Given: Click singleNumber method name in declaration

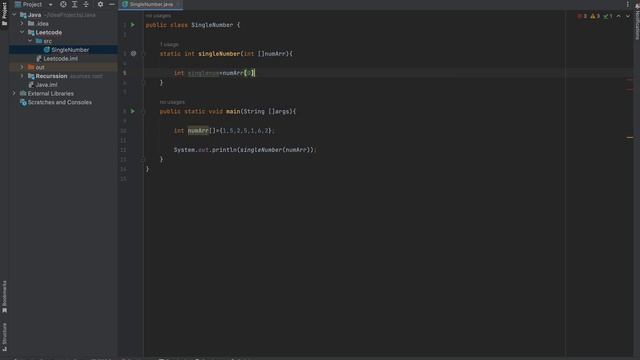Looking at the screenshot, I should (219, 53).
